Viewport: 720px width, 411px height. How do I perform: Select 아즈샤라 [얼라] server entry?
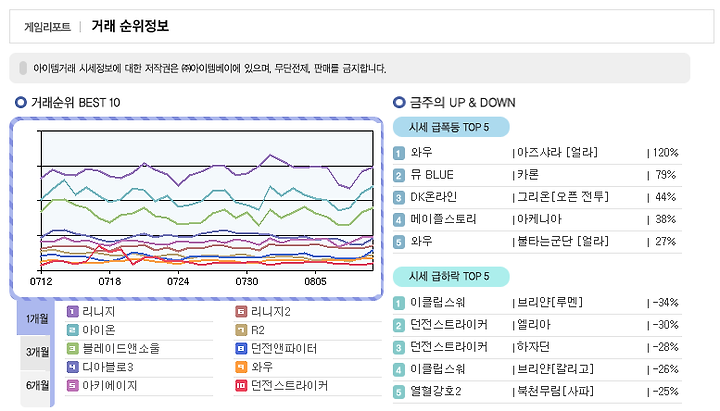557,152
